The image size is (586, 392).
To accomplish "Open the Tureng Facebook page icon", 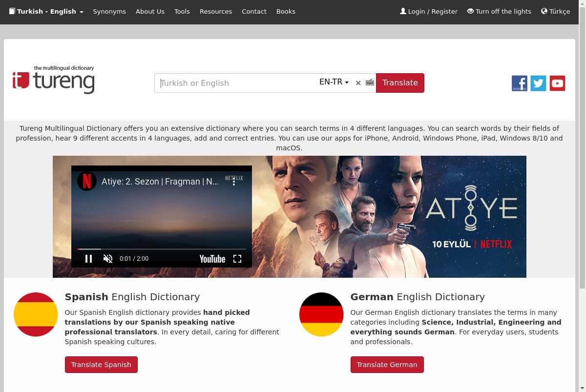I will [519, 83].
